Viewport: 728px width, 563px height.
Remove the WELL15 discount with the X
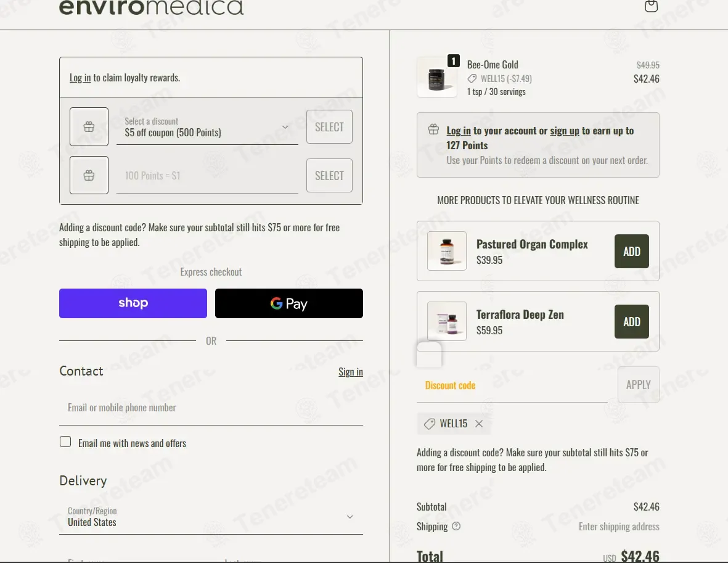(479, 424)
